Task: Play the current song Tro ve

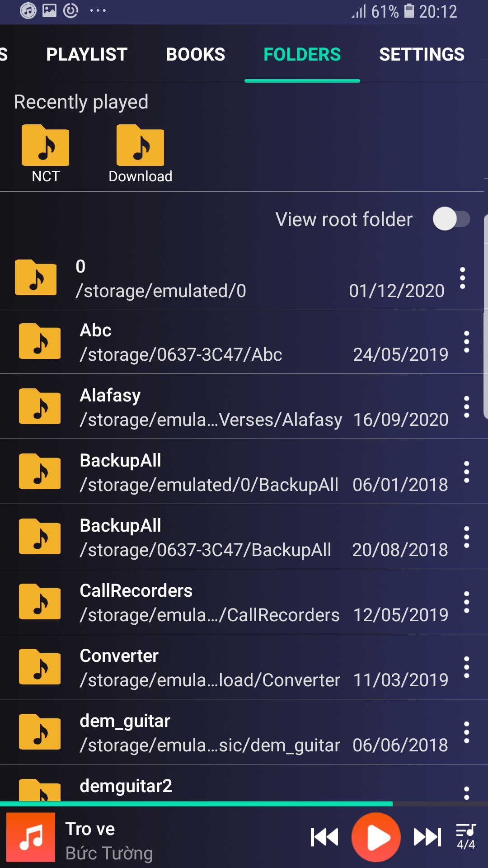Action: pos(376,837)
